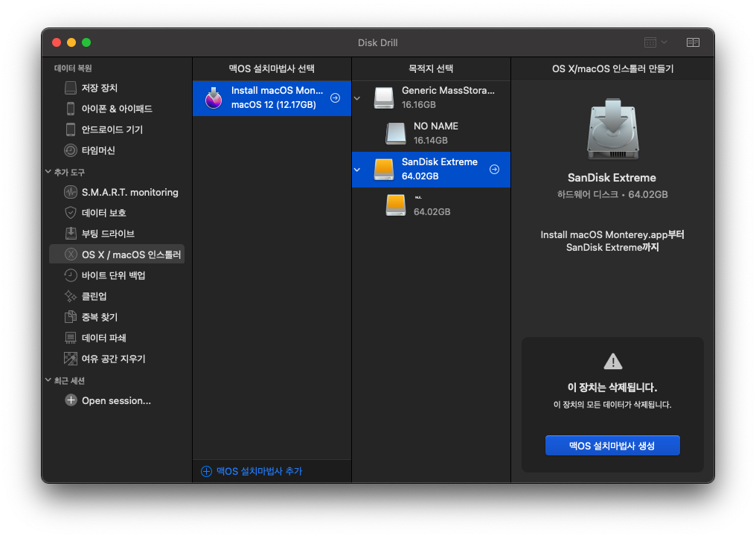Click 맥OS 설치마법사 생성 button
Screen dimensions: 756x538
[612, 446]
